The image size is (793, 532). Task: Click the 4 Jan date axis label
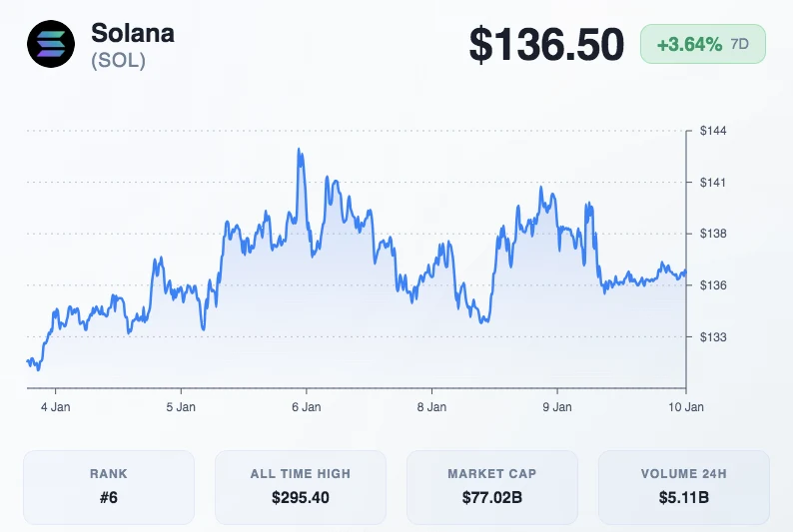(55, 407)
